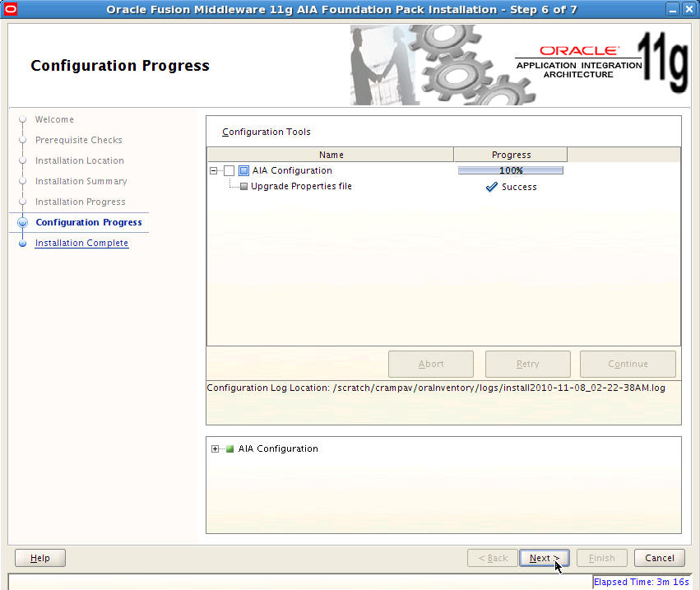Click the Prerequisite Checks step bullet
Viewport: 700px width, 590px height.
click(x=22, y=140)
